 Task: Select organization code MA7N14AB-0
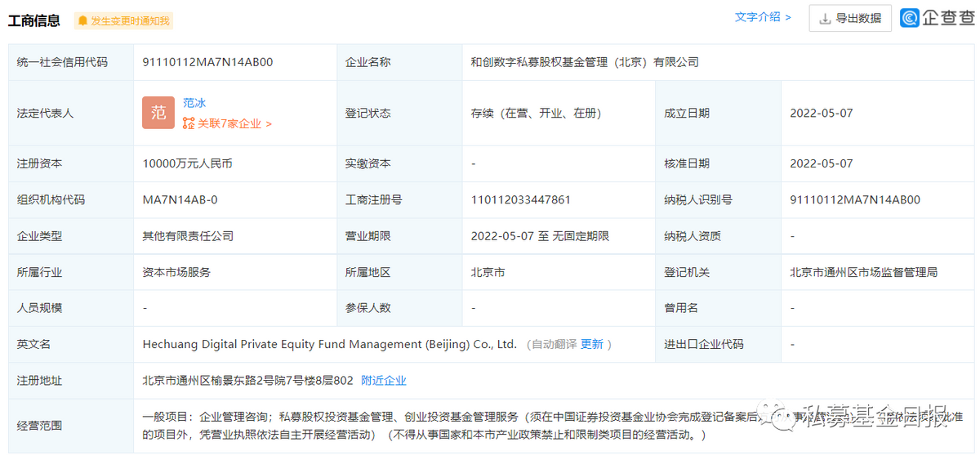coord(180,199)
